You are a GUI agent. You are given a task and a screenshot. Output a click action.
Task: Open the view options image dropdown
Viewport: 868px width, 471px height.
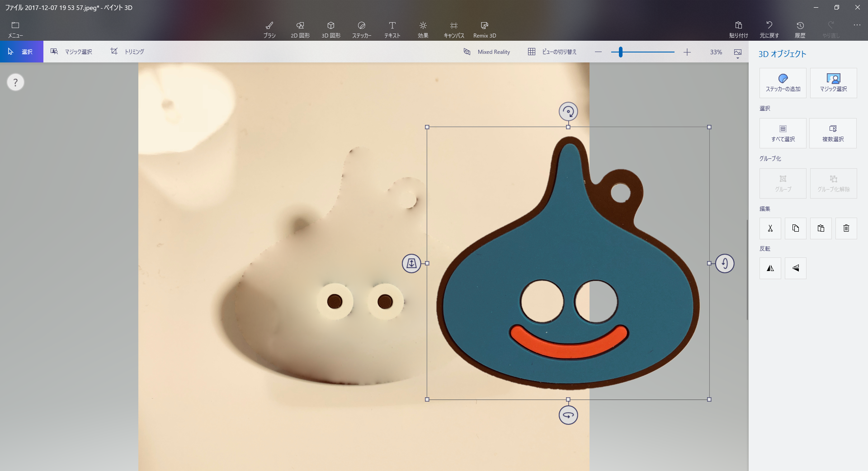point(738,53)
